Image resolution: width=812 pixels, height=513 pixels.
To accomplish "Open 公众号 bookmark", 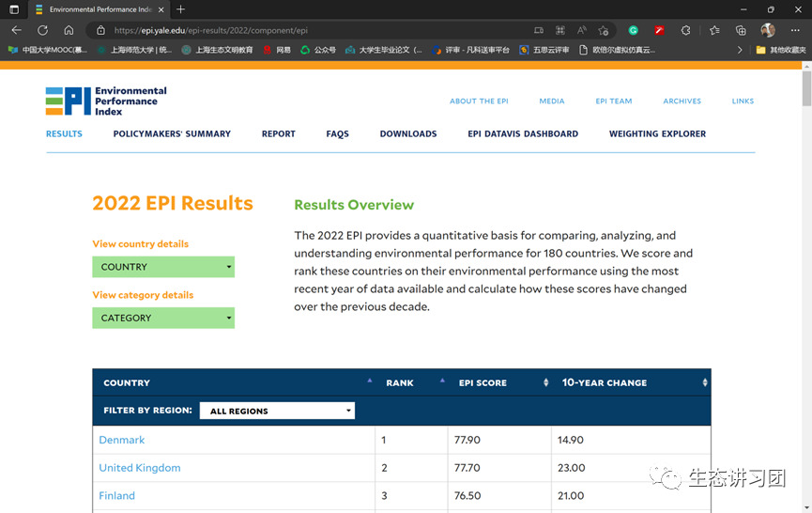I will [318, 50].
